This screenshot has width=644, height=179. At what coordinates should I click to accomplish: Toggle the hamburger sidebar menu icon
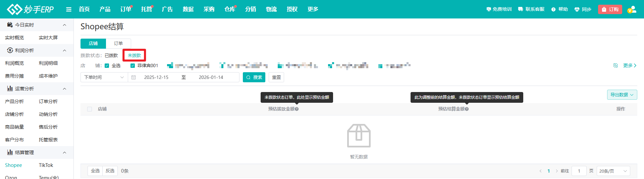[x=69, y=9]
